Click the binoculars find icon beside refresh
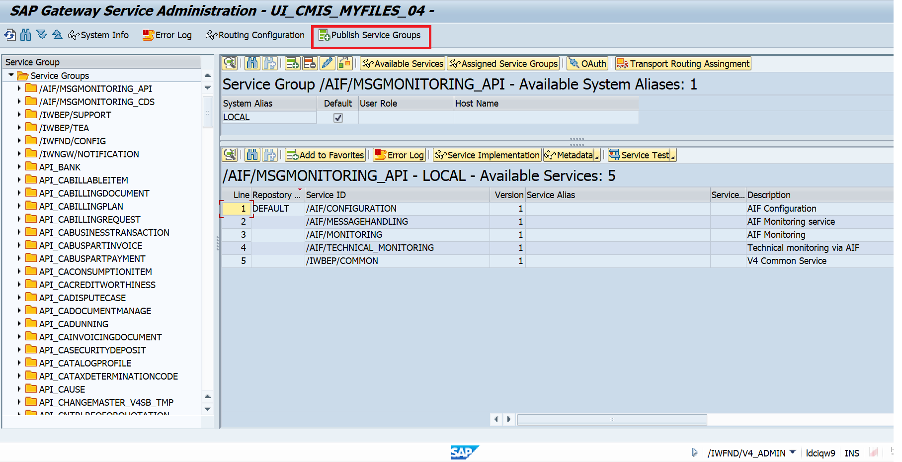902x462 pixels. pyautogui.click(x=25, y=35)
